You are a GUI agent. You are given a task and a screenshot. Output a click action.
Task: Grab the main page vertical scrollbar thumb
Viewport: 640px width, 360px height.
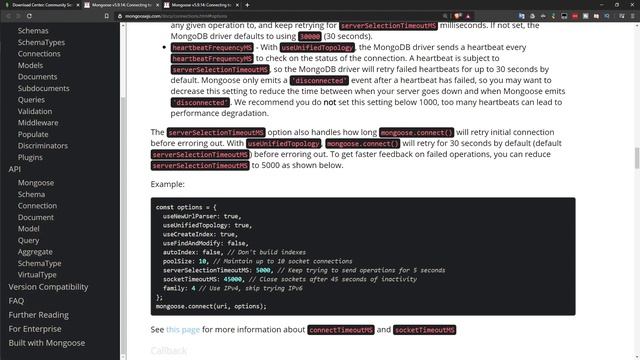637,158
